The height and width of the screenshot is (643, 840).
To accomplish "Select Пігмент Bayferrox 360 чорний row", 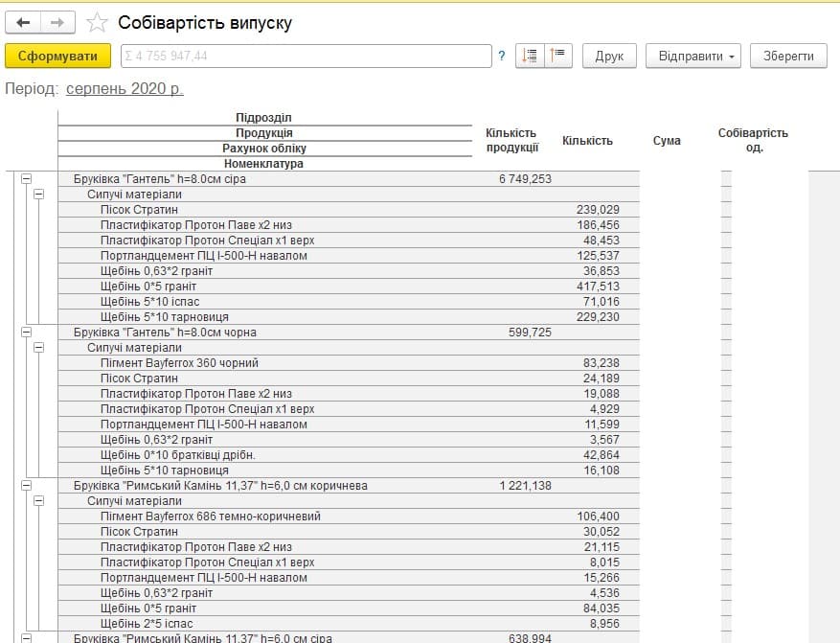I will click(x=349, y=363).
